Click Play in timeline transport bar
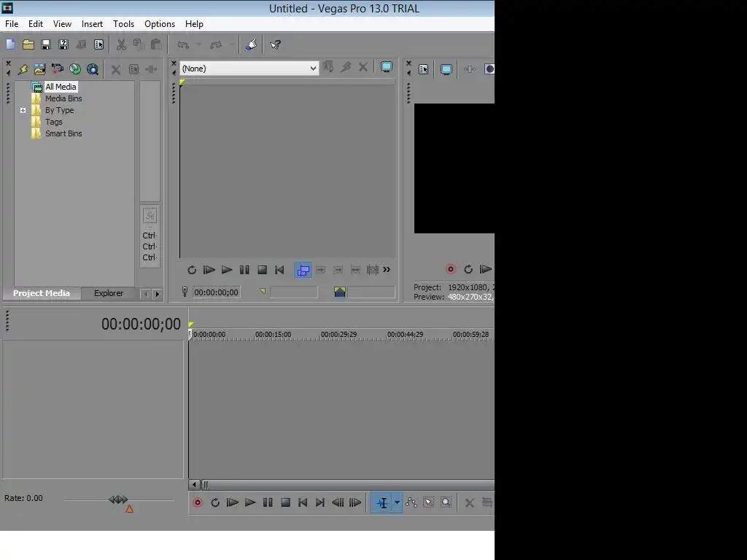The height and width of the screenshot is (560, 747). 250,502
